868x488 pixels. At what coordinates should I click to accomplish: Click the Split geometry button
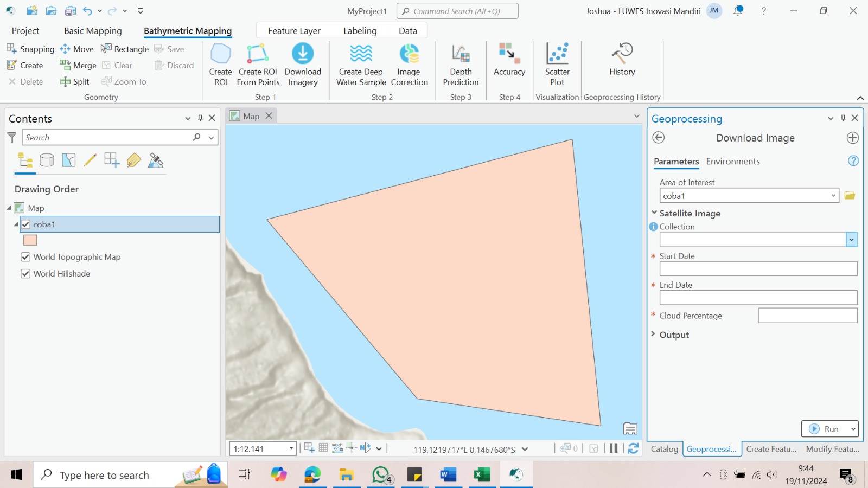(75, 81)
